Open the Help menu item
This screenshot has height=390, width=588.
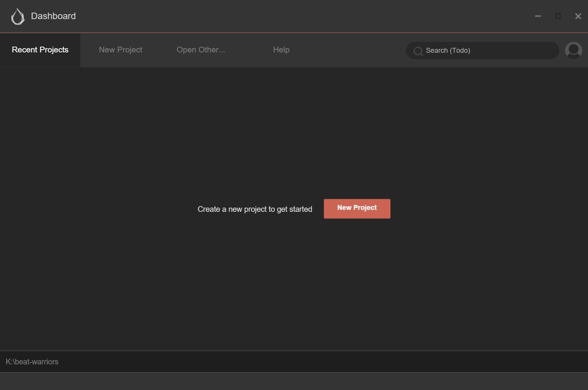tap(281, 50)
